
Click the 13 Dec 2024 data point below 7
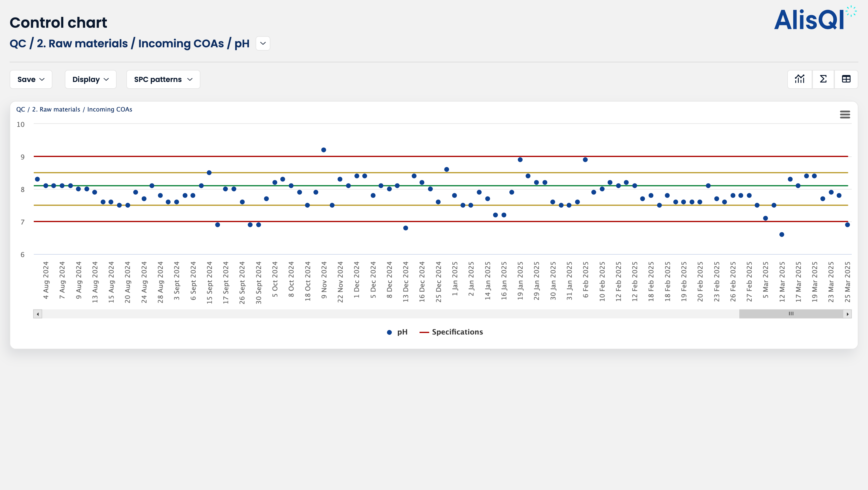(406, 228)
